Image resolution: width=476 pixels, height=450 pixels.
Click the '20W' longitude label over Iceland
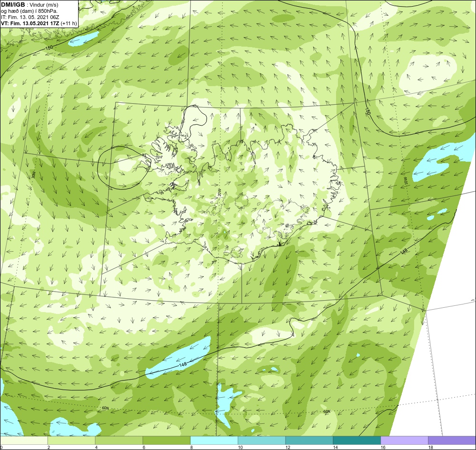pyautogui.click(x=219, y=193)
